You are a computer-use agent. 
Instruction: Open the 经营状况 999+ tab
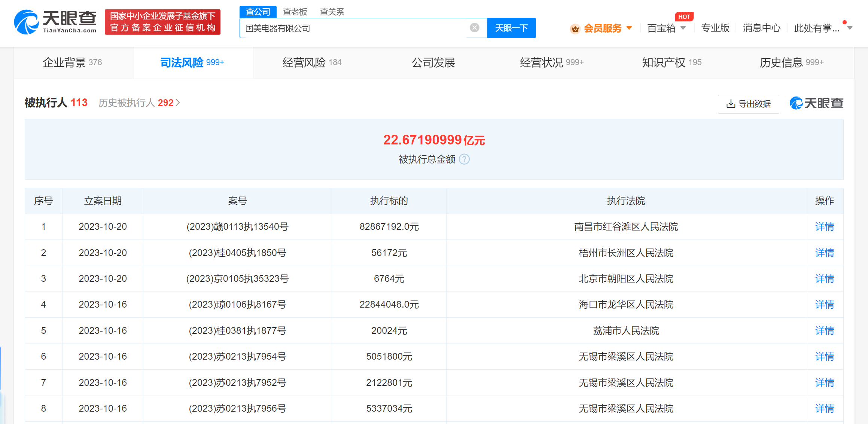(x=552, y=62)
